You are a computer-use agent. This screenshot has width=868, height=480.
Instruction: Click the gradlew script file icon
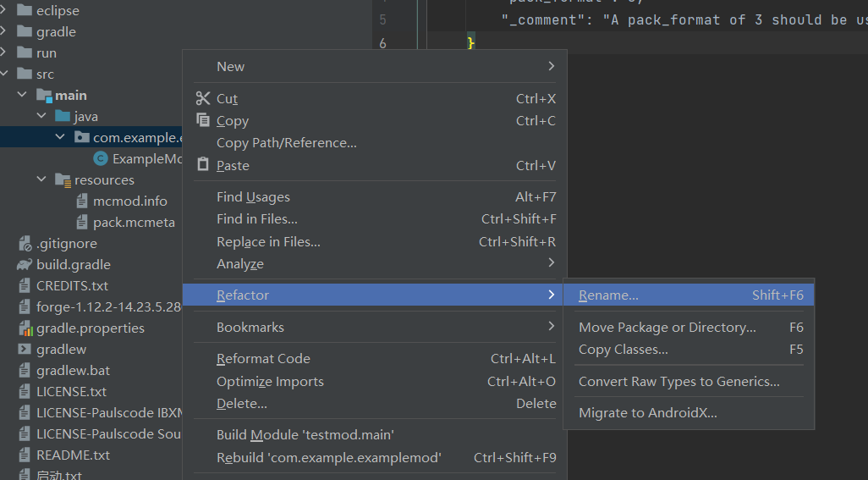point(25,349)
